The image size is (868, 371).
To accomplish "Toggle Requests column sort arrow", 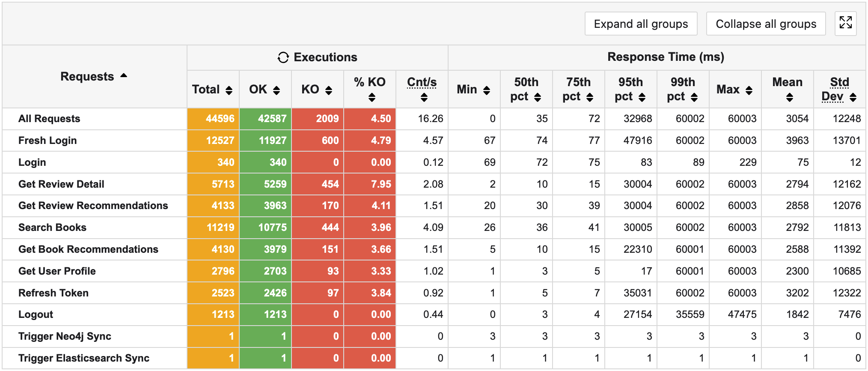I will point(124,76).
